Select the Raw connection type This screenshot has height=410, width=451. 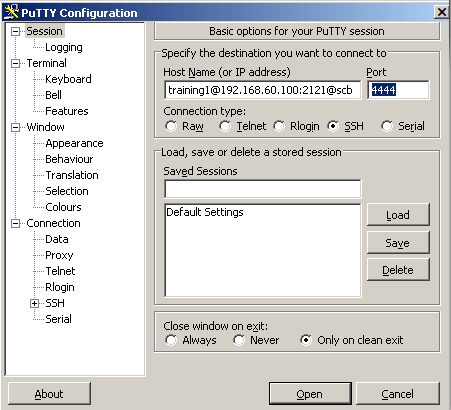(171, 126)
